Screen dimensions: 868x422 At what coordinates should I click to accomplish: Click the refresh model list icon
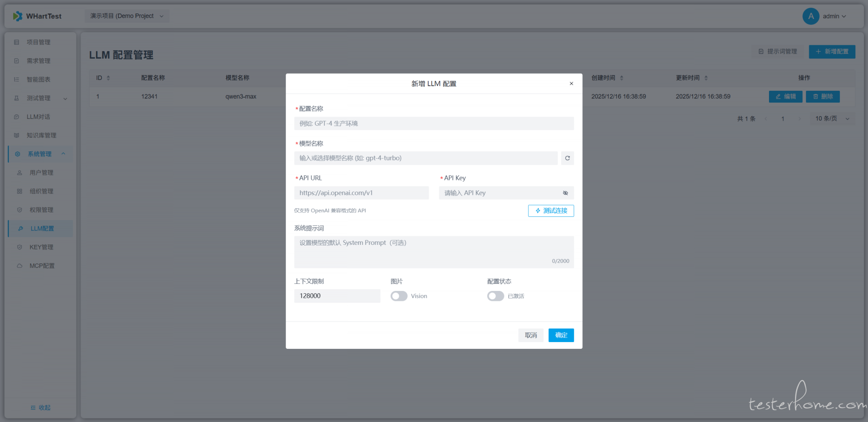click(x=567, y=158)
